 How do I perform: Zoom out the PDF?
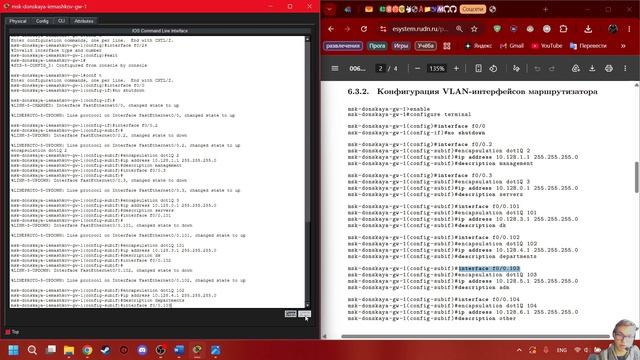[417, 68]
